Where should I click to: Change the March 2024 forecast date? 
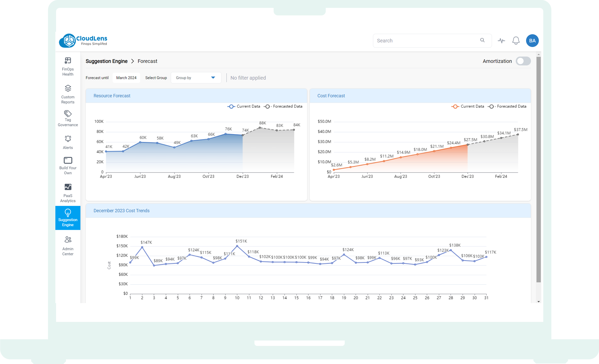pos(126,78)
